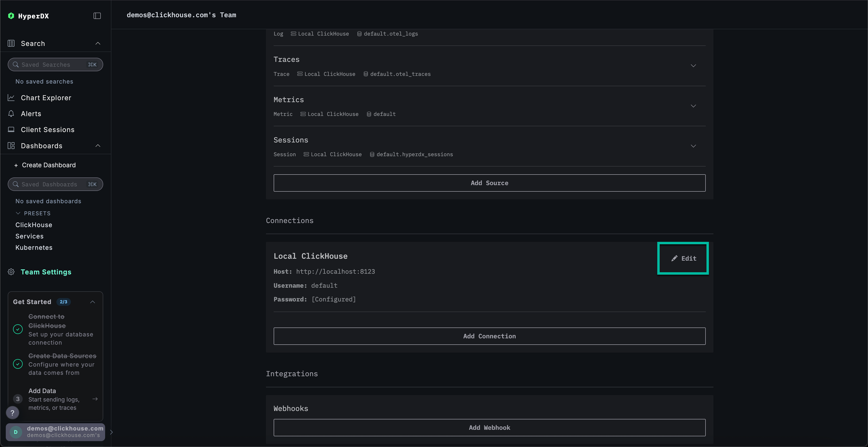The width and height of the screenshot is (868, 447).
Task: Collapse the PRESETS section
Action: (x=18, y=213)
